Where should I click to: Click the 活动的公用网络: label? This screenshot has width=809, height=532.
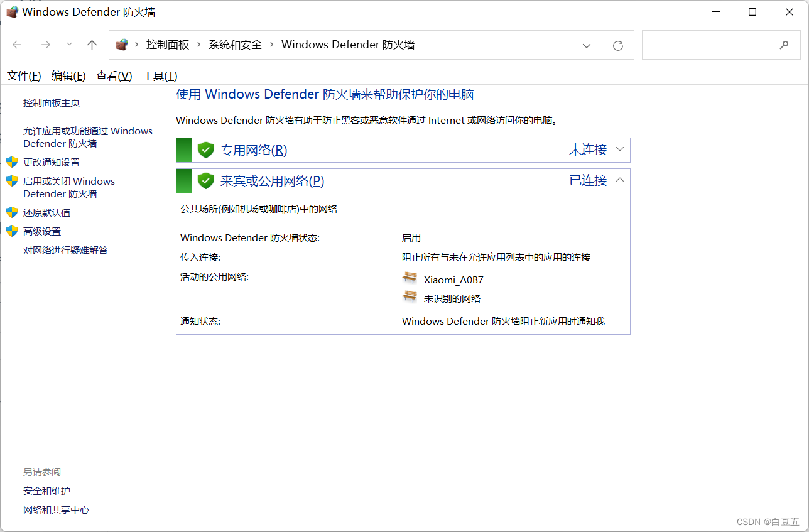[215, 276]
